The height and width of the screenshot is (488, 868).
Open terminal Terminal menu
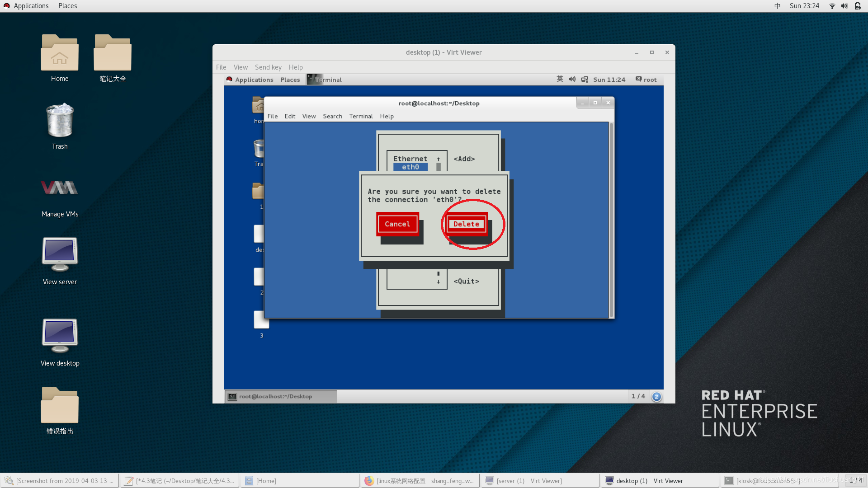(361, 116)
